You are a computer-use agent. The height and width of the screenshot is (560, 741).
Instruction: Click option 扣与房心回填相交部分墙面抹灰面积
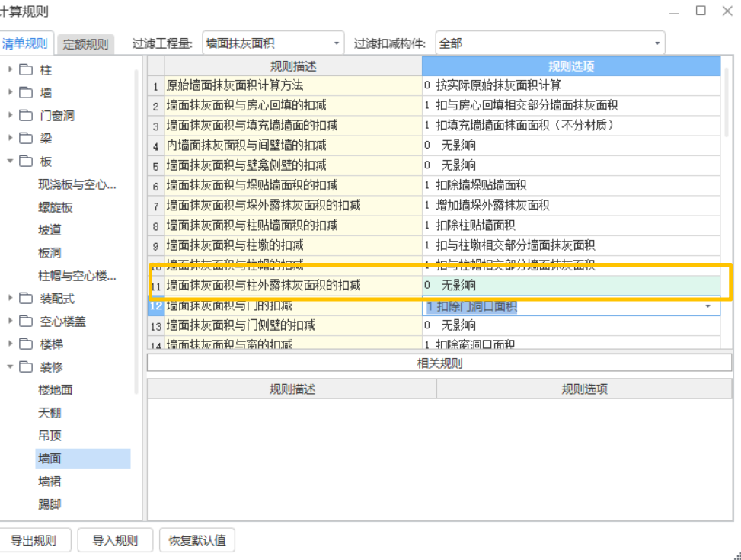571,105
